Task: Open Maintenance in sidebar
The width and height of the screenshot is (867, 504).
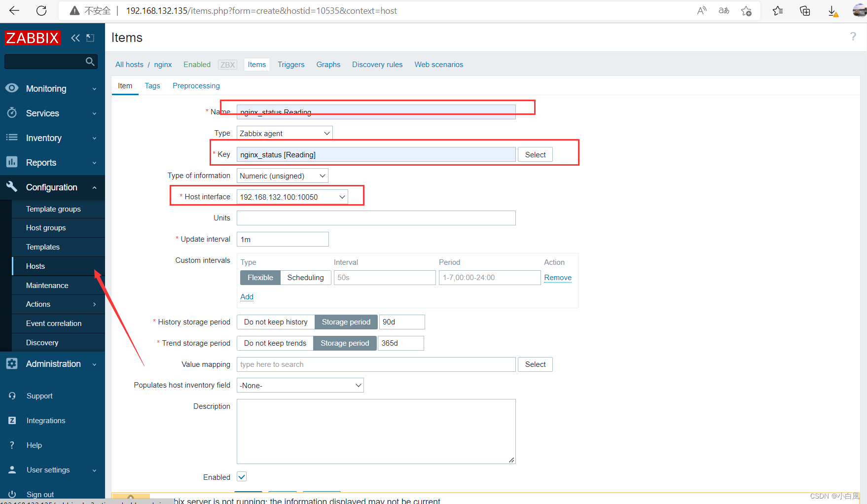Action: [x=58, y=286]
